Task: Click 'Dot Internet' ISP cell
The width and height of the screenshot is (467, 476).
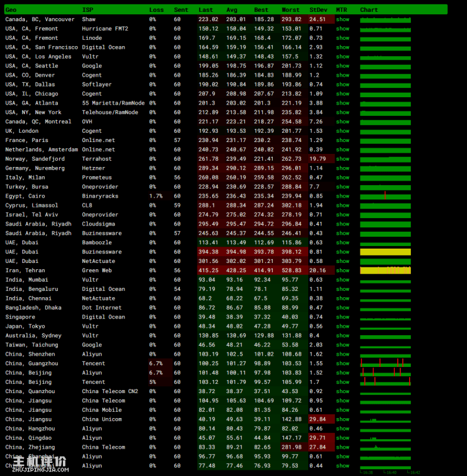Action: pyautogui.click(x=101, y=308)
